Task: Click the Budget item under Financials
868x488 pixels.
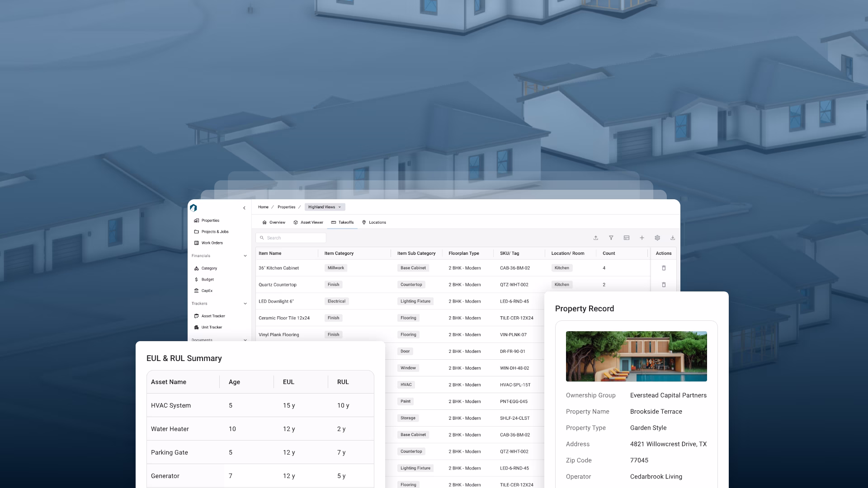Action: click(207, 279)
